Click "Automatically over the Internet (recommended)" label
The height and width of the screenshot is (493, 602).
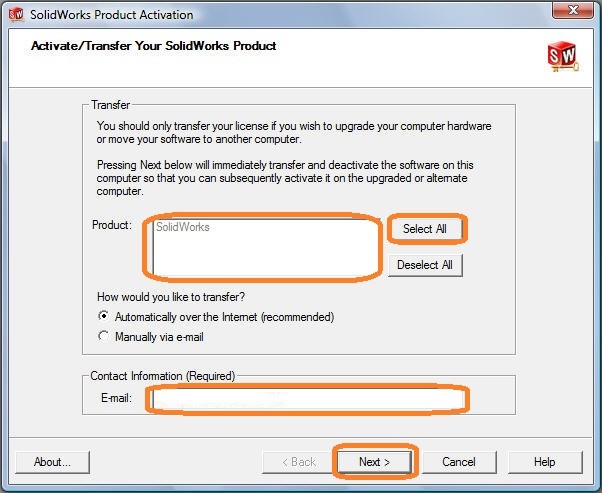pyautogui.click(x=224, y=317)
